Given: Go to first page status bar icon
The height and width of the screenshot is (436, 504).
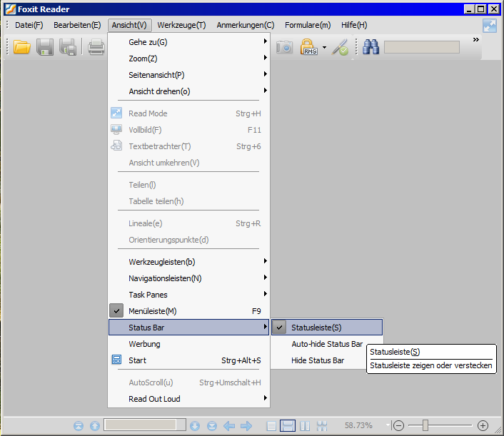Looking at the screenshot, I should coord(79,426).
